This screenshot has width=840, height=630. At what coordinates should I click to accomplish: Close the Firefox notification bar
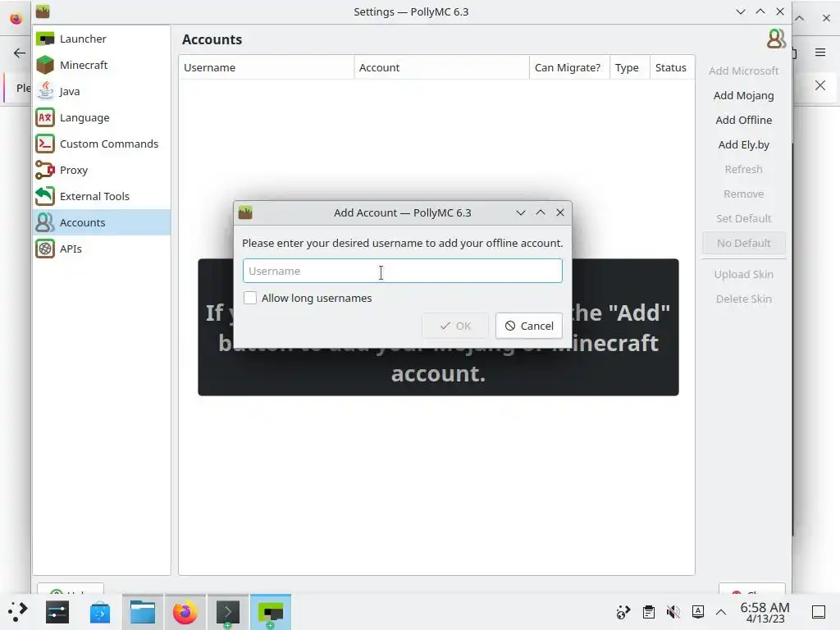819,85
